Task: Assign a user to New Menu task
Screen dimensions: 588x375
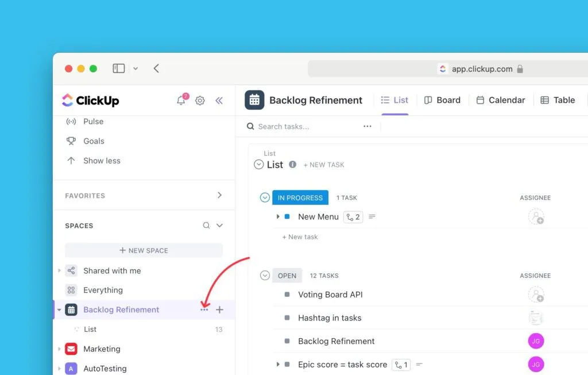Action: click(536, 217)
